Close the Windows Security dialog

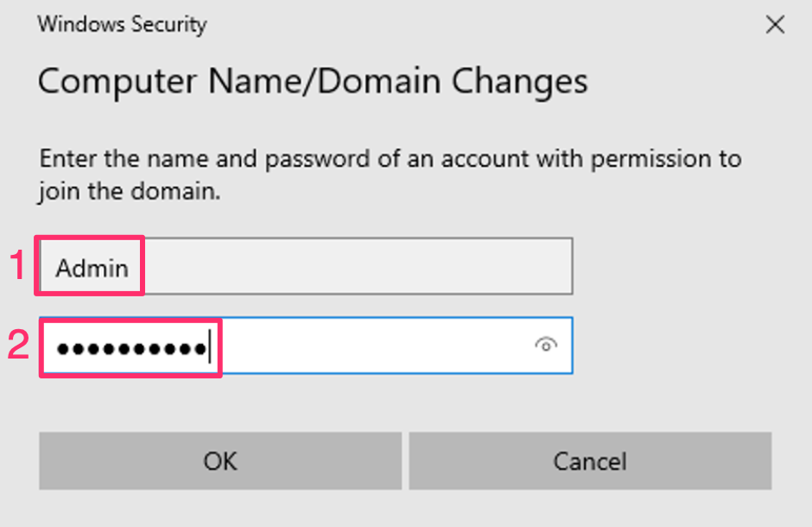[776, 24]
